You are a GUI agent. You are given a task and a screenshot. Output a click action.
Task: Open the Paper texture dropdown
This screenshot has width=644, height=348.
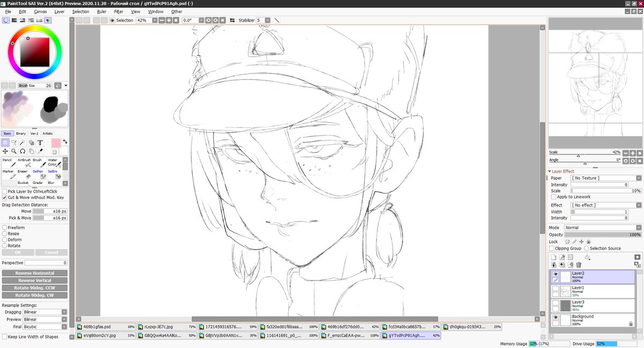point(639,178)
